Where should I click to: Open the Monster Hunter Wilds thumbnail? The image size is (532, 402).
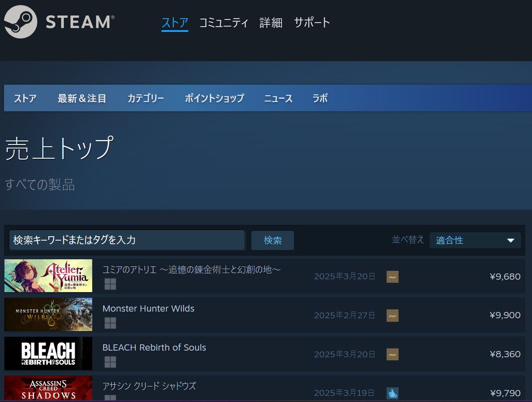(48, 315)
